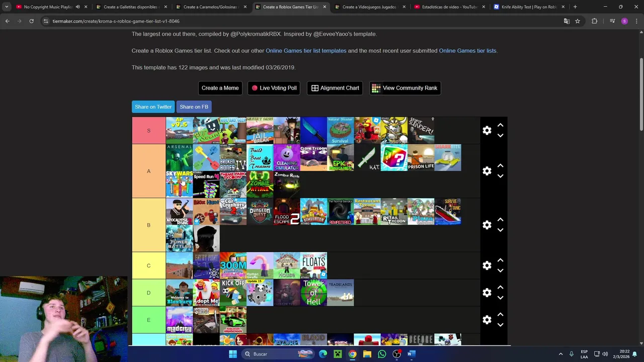Screen dimensions: 644x362
Task: Open OBS Studio from the taskbar
Action: click(x=396, y=354)
